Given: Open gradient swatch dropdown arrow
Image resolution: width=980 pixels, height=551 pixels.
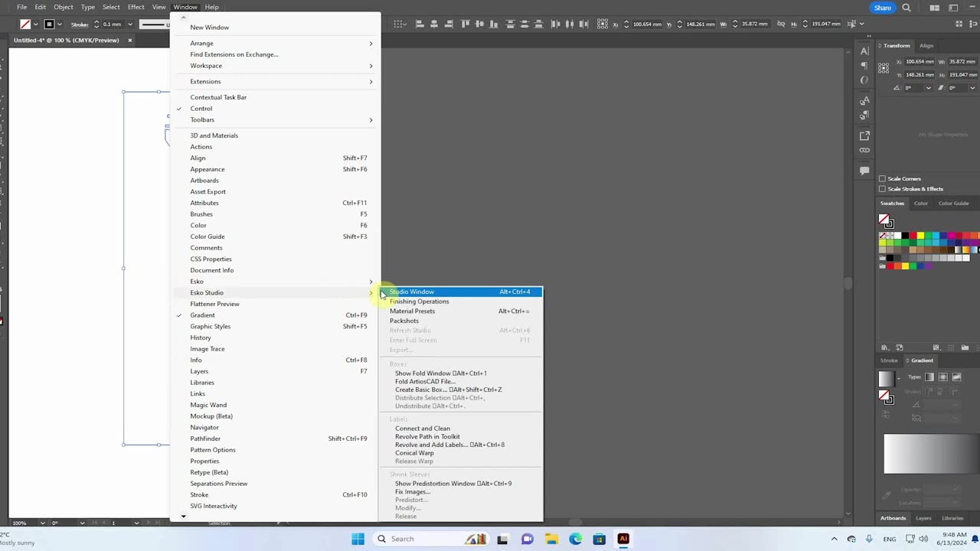Looking at the screenshot, I should click(x=899, y=378).
